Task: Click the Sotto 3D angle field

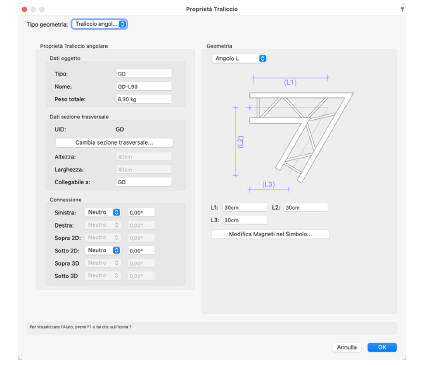Action: [x=141, y=276]
